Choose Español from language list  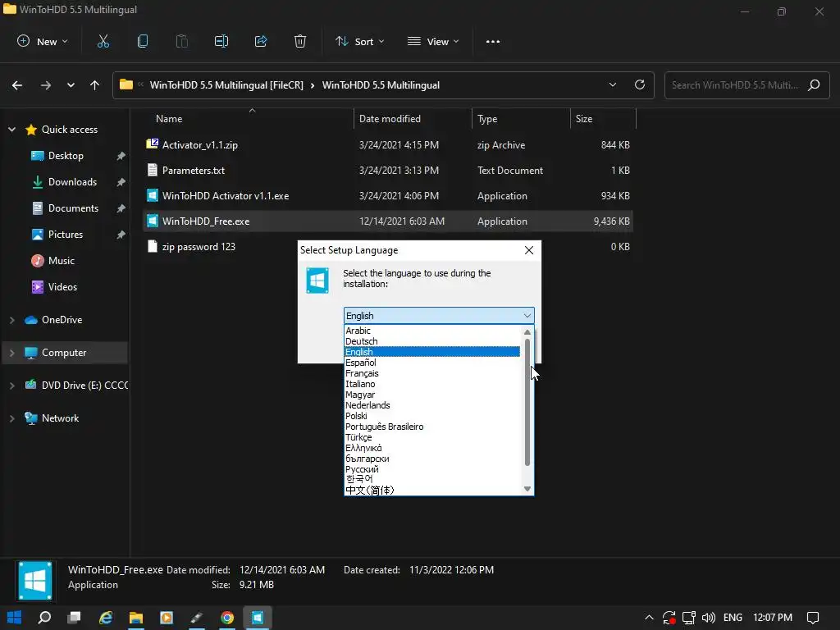tap(431, 363)
